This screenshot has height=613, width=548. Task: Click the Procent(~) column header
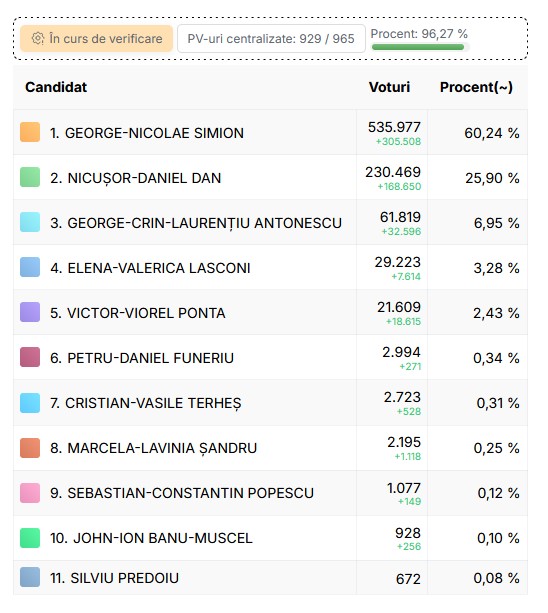pyautogui.click(x=476, y=87)
